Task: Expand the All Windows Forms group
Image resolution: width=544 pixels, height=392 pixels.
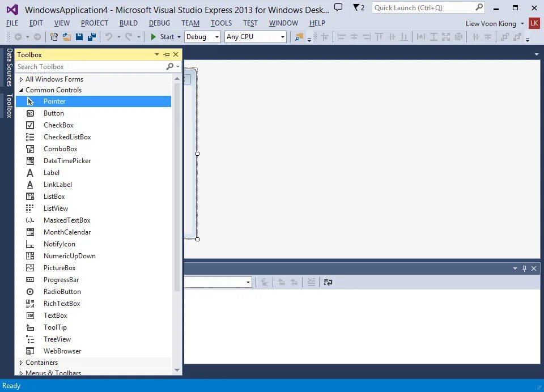Action: [x=21, y=79]
